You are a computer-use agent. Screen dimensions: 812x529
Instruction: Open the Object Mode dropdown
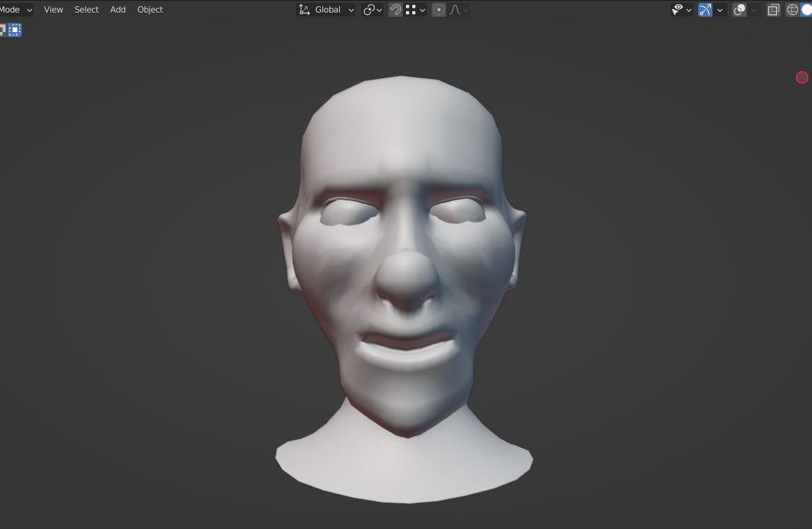(x=15, y=10)
